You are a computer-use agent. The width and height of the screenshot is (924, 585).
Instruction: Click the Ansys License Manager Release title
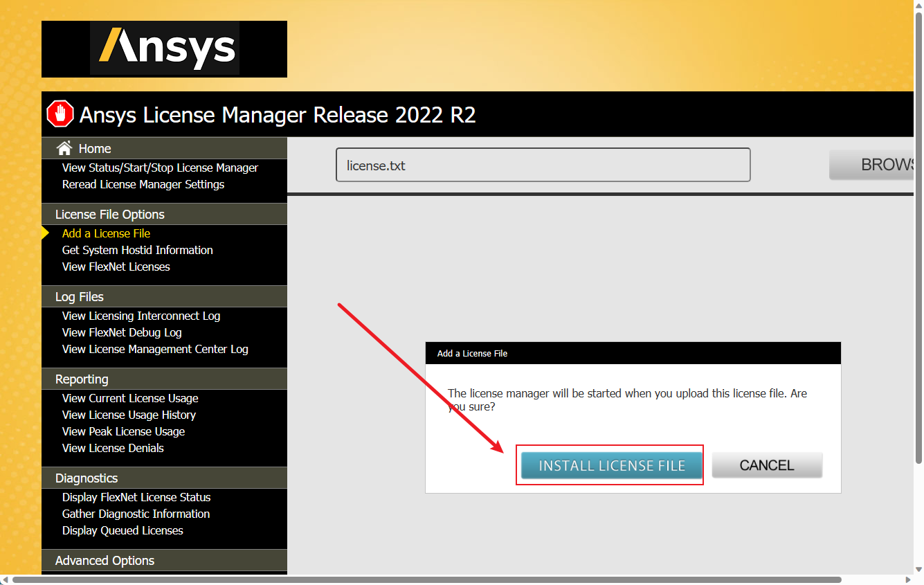(x=278, y=114)
